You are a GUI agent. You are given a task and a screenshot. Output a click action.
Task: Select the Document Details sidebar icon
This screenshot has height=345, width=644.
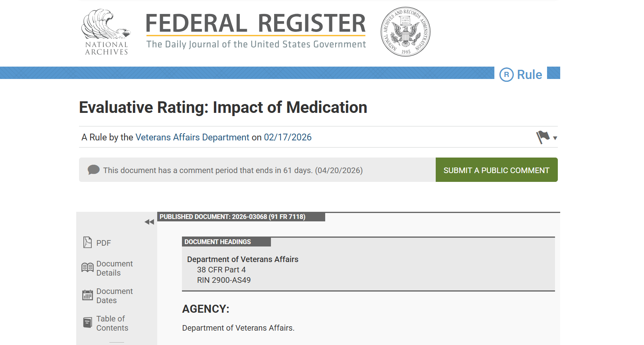[x=87, y=268]
